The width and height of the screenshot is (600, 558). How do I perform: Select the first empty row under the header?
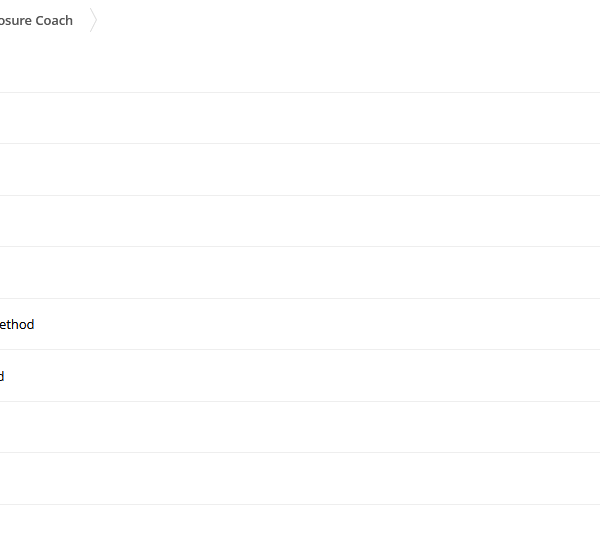[x=300, y=118]
